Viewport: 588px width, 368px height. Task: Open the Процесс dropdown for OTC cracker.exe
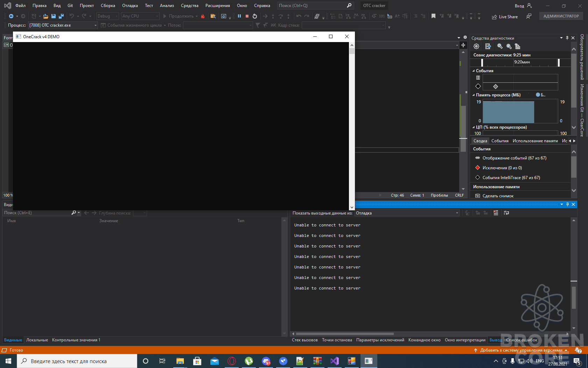click(x=95, y=25)
